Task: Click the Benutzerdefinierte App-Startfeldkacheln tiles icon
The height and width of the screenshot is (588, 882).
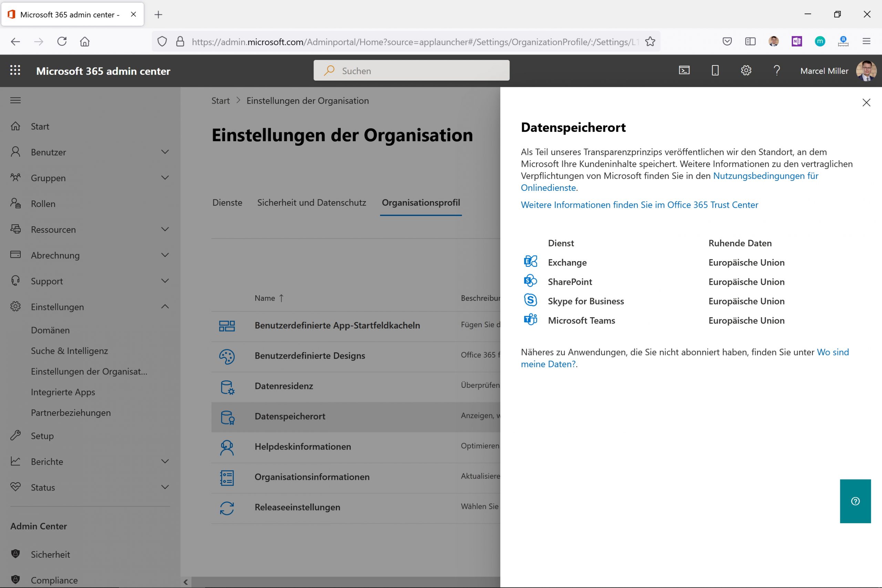Action: coord(227,326)
